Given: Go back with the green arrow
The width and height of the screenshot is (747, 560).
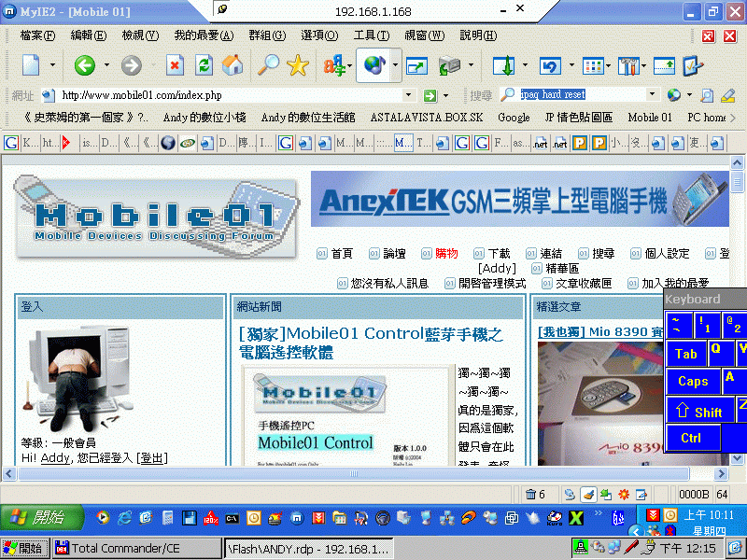Looking at the screenshot, I should [x=85, y=65].
